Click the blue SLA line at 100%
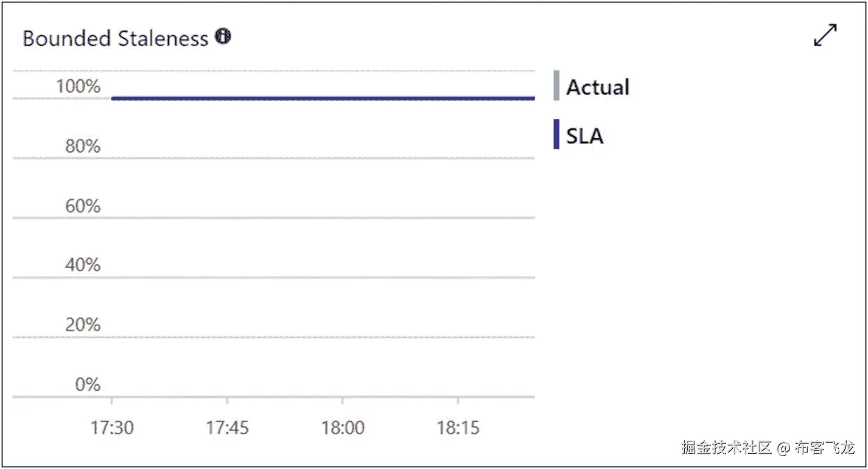This screenshot has width=868, height=469. click(x=323, y=98)
